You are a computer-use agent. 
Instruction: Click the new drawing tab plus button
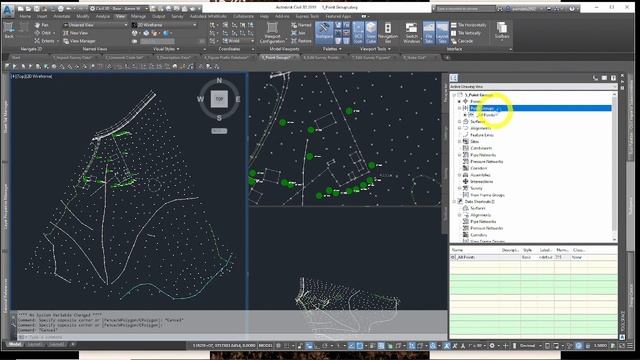(447, 58)
